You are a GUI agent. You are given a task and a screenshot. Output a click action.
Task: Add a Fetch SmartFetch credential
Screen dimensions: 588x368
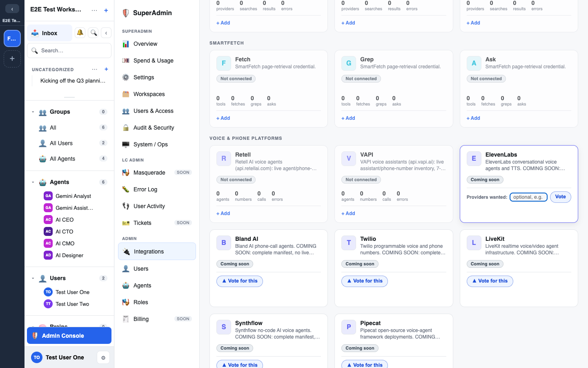pos(223,118)
